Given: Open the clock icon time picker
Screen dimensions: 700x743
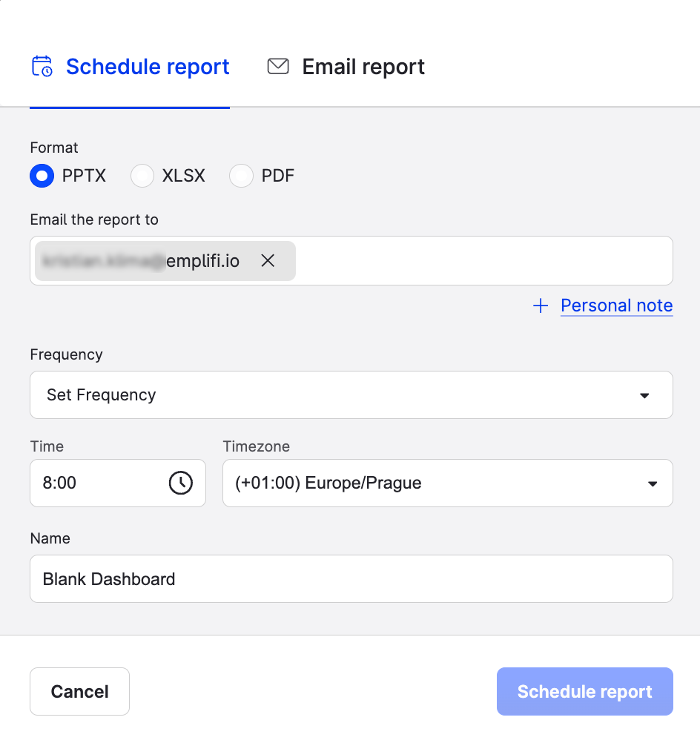Looking at the screenshot, I should click(180, 483).
